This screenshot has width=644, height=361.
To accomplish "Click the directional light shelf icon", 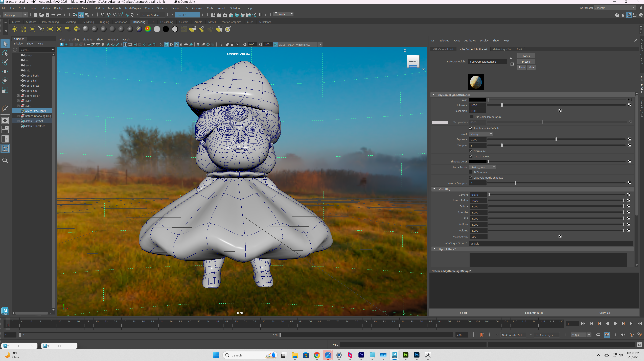I will pos(24,29).
